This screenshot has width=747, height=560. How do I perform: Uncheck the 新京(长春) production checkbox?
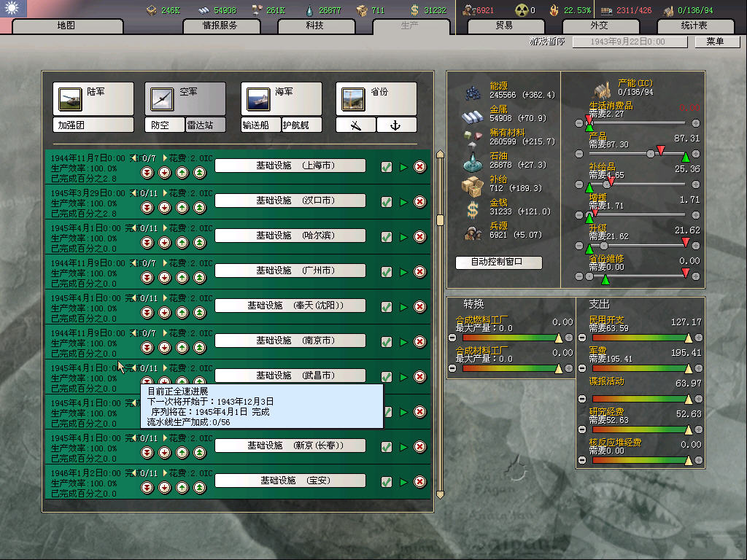pos(387,447)
